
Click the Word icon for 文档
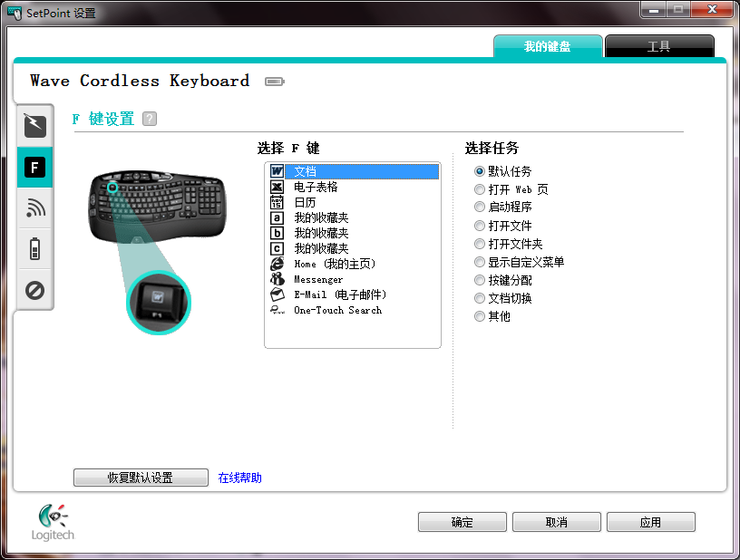[x=277, y=171]
